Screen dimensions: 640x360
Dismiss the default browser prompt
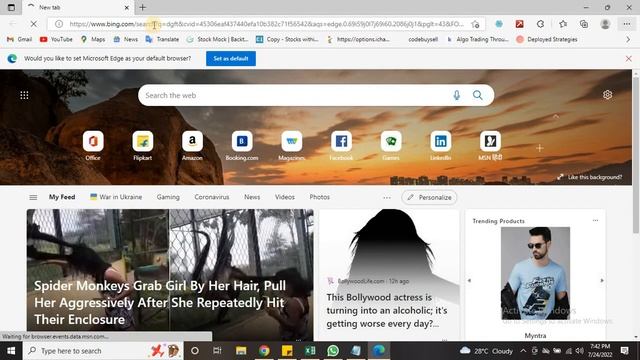point(629,58)
